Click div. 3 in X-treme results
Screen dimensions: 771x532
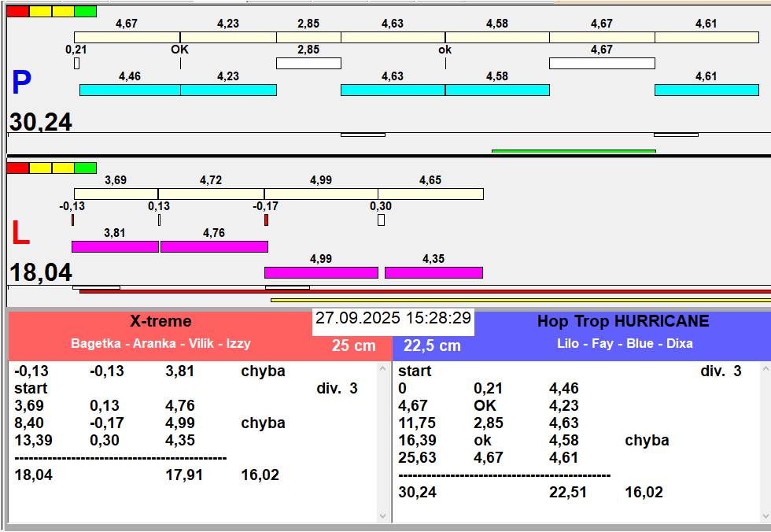[337, 389]
